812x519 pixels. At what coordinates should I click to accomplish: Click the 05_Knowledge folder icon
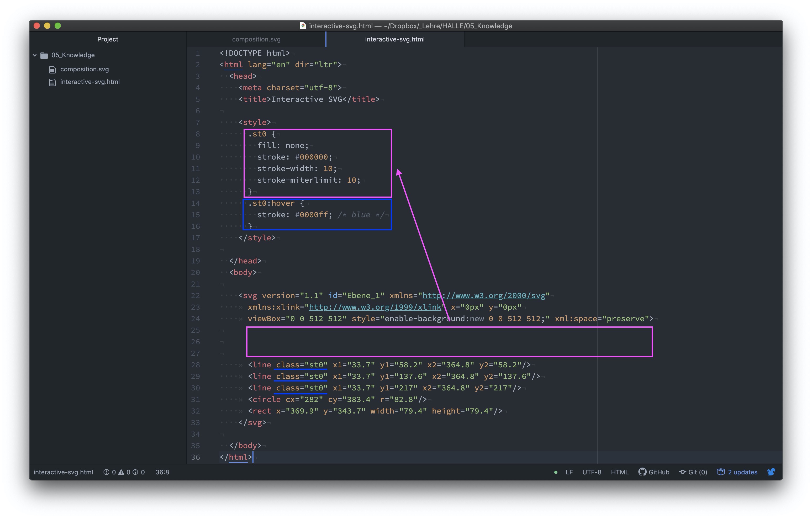tap(44, 55)
